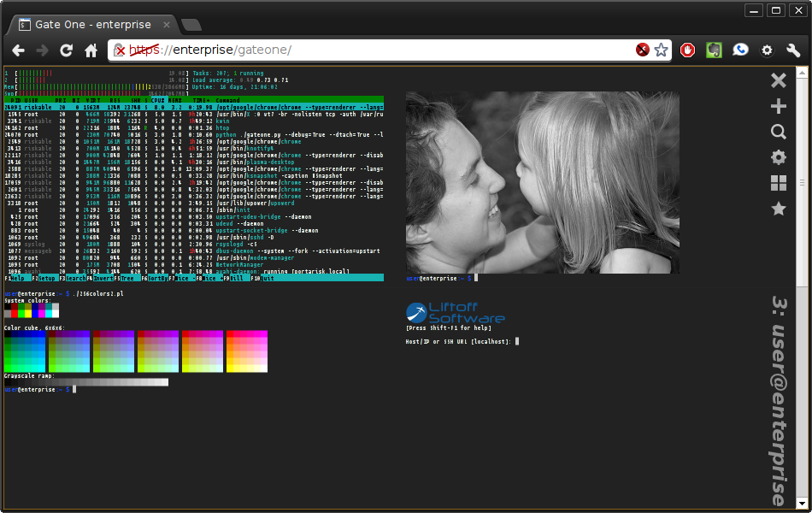Click the green Evernote elephant extension icon
This screenshot has width=812, height=513.
pos(714,50)
